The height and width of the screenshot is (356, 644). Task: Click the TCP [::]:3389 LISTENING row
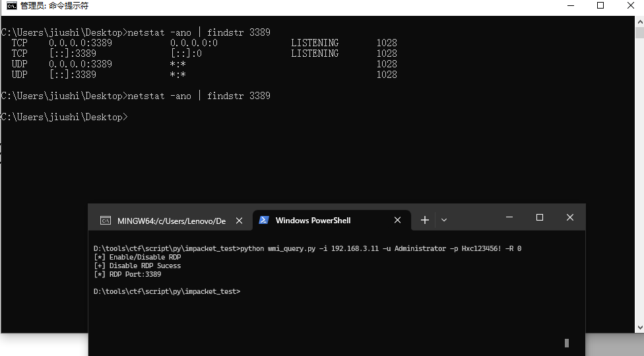point(204,53)
